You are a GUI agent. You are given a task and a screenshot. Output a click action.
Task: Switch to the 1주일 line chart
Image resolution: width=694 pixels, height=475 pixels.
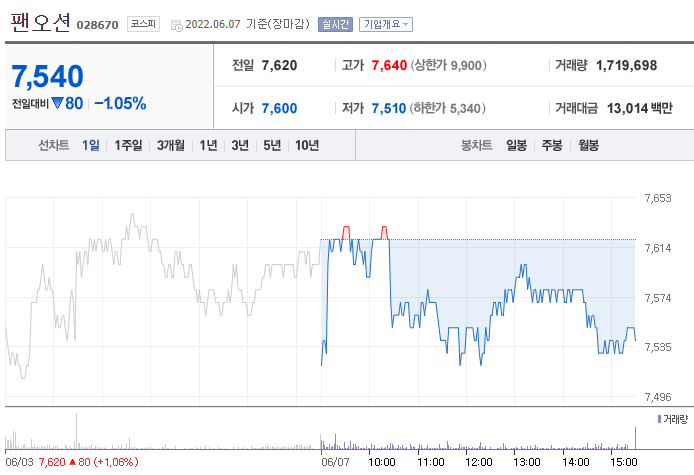(128, 145)
